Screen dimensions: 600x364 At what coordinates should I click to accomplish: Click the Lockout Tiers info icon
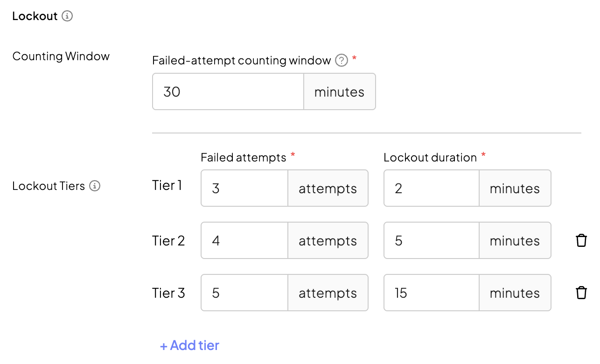pos(95,186)
